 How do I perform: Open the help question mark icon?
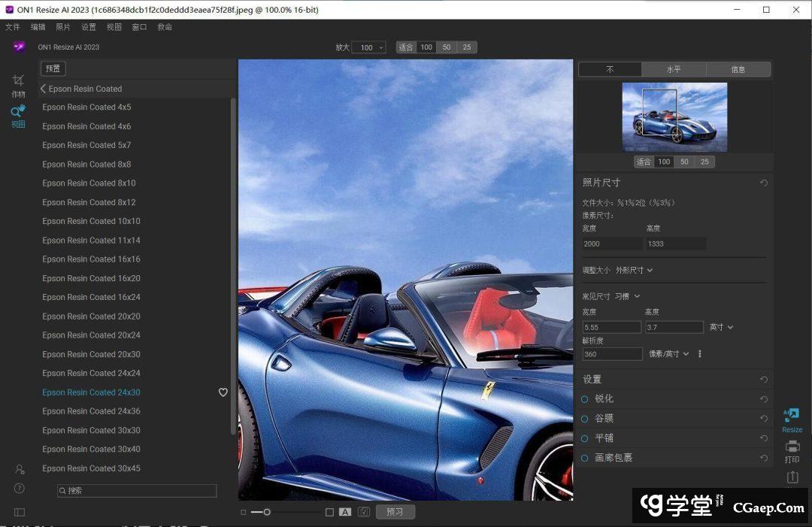point(20,488)
